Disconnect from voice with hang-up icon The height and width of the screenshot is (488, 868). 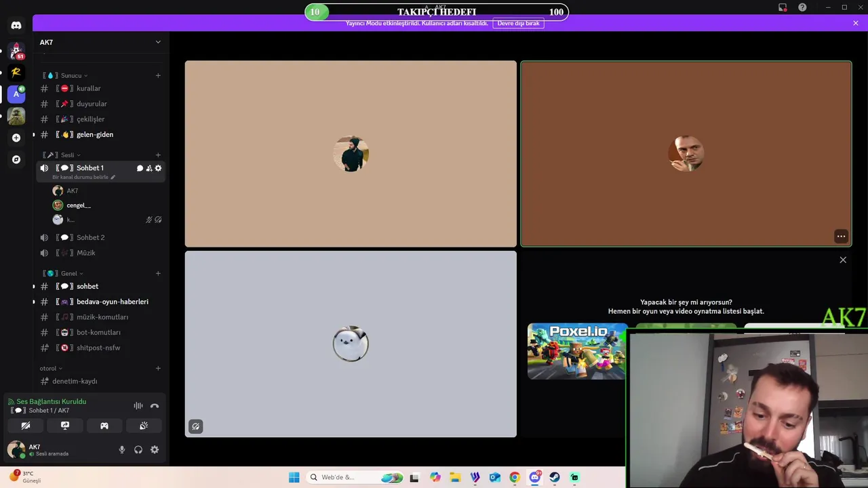coord(155,406)
